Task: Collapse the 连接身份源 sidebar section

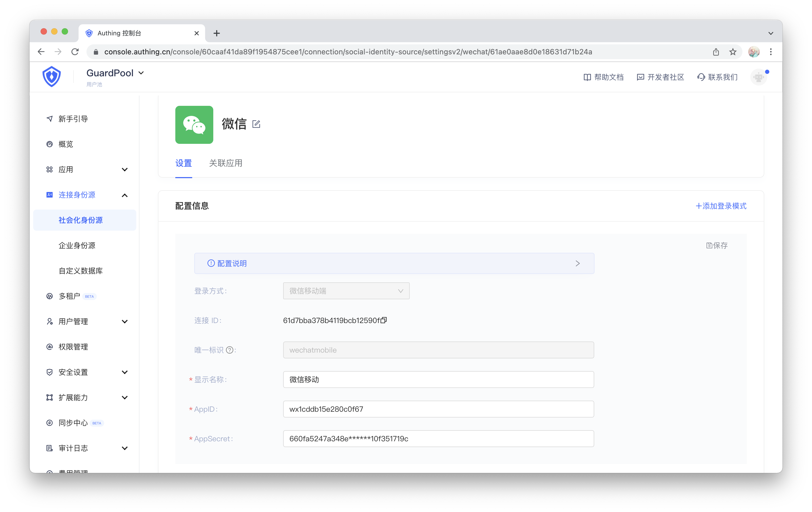Action: 124,195
